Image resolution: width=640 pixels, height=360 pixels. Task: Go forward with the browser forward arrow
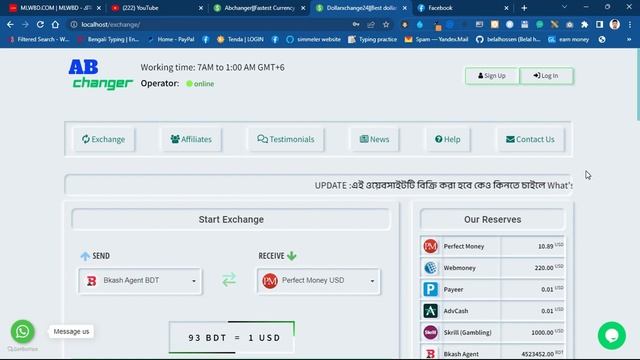coord(25,24)
